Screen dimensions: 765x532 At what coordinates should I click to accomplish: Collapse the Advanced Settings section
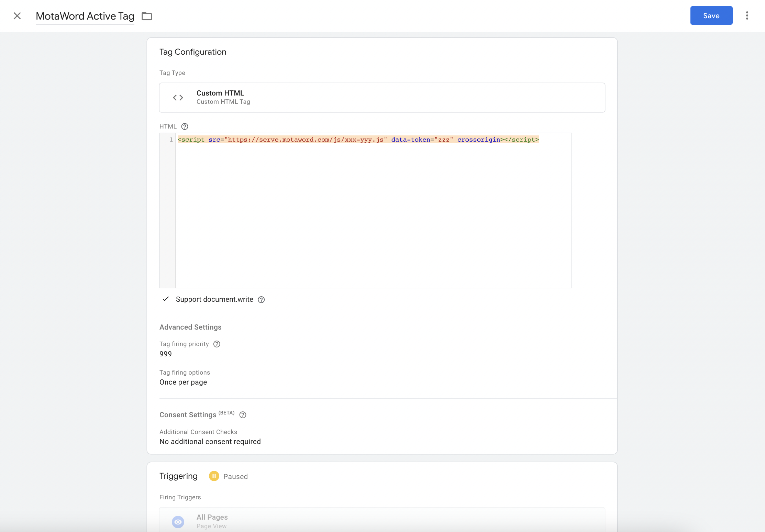(190, 327)
